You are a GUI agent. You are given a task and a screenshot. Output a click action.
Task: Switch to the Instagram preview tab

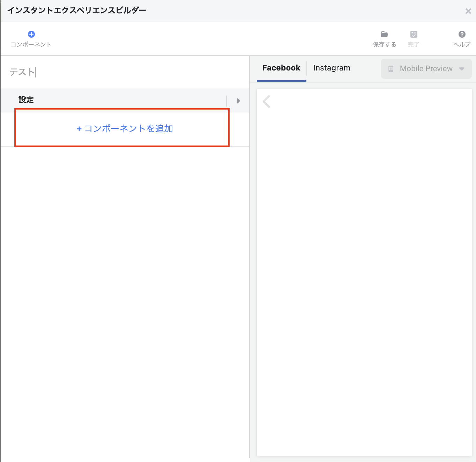pos(332,68)
